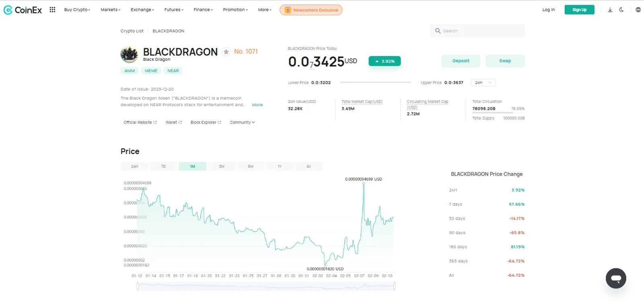The height and width of the screenshot is (301, 644).
Task: Click the search magnifier icon
Action: tap(438, 31)
